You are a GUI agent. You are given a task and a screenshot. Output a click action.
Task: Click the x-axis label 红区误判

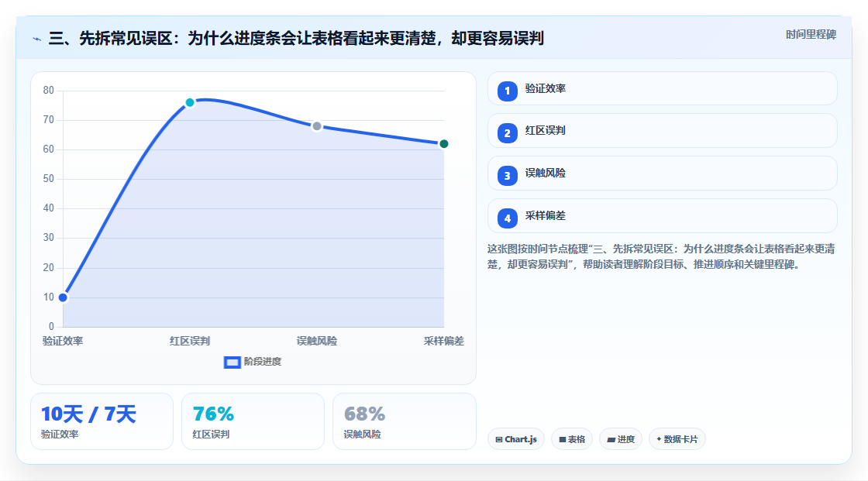tap(190, 341)
